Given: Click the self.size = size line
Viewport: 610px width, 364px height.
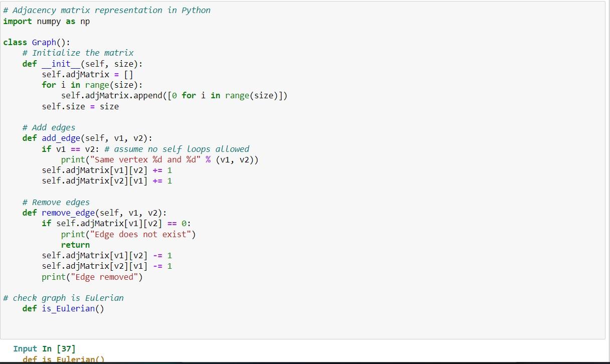Looking at the screenshot, I should click(80, 106).
